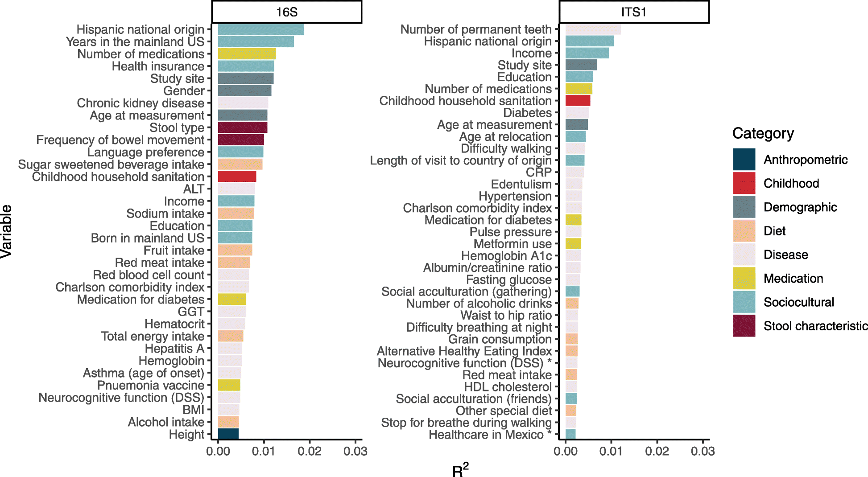Click the 'ALT' variable label

(194, 189)
